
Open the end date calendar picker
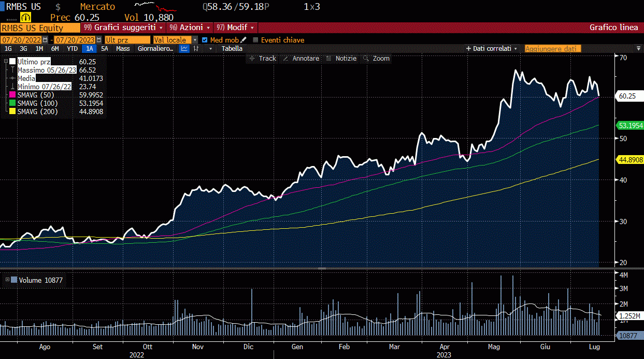98,40
